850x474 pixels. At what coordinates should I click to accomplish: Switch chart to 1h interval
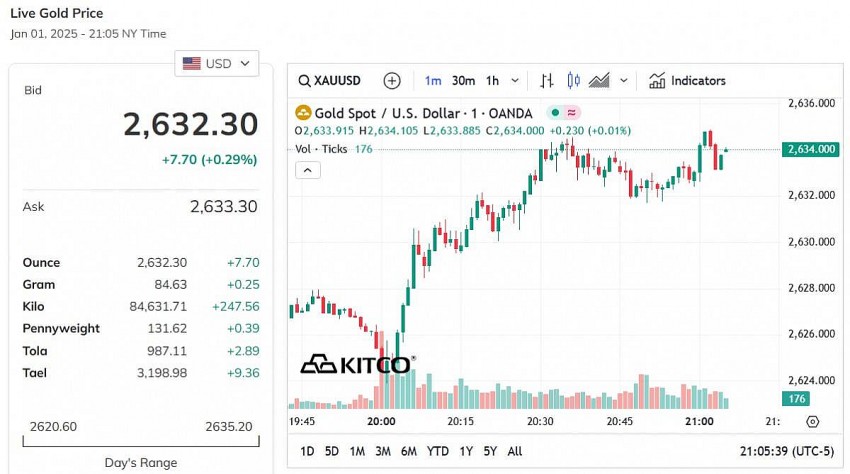(492, 81)
